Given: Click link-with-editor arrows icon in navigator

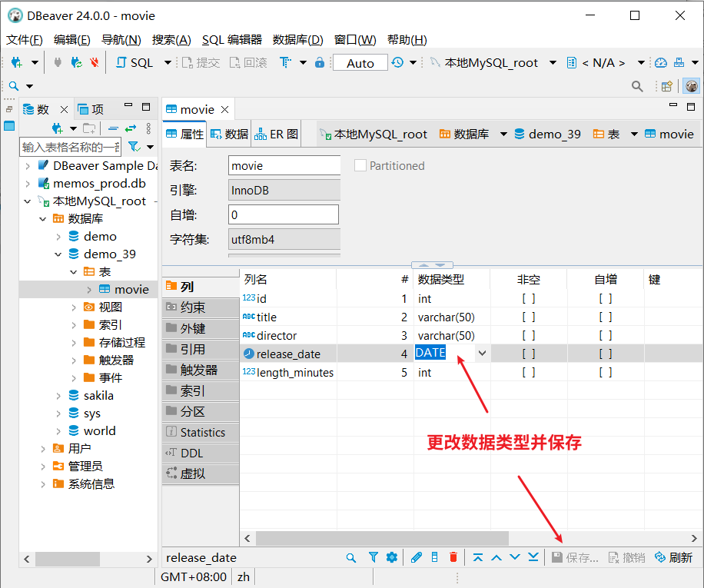Looking at the screenshot, I should 131,129.
